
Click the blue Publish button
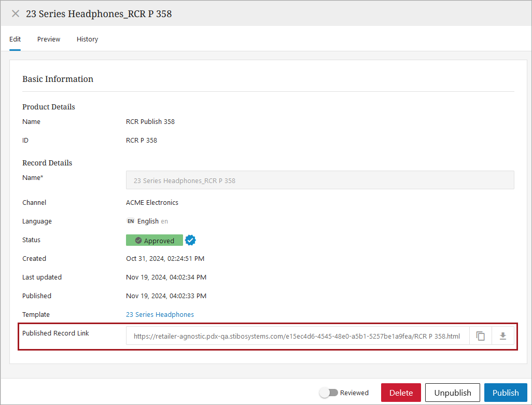point(506,393)
